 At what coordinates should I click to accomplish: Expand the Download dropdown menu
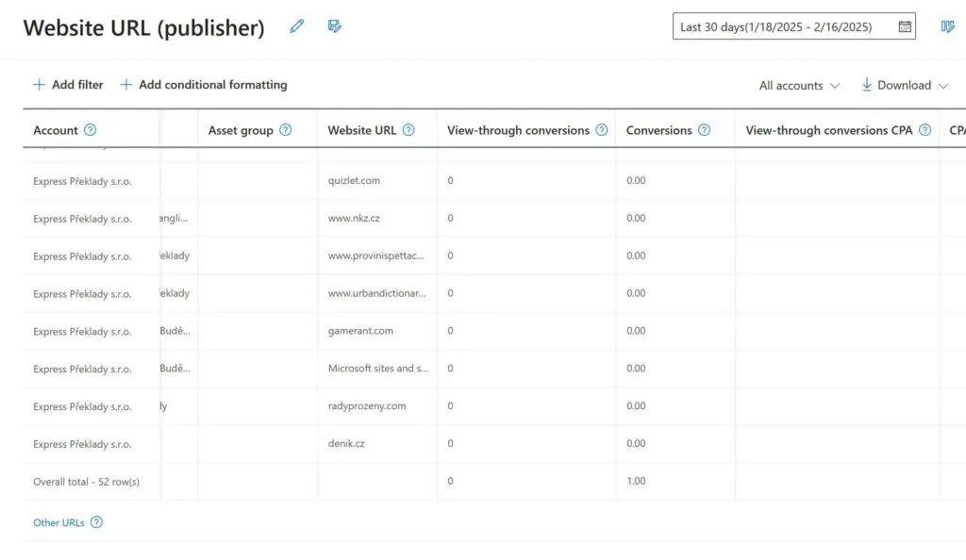tap(904, 85)
